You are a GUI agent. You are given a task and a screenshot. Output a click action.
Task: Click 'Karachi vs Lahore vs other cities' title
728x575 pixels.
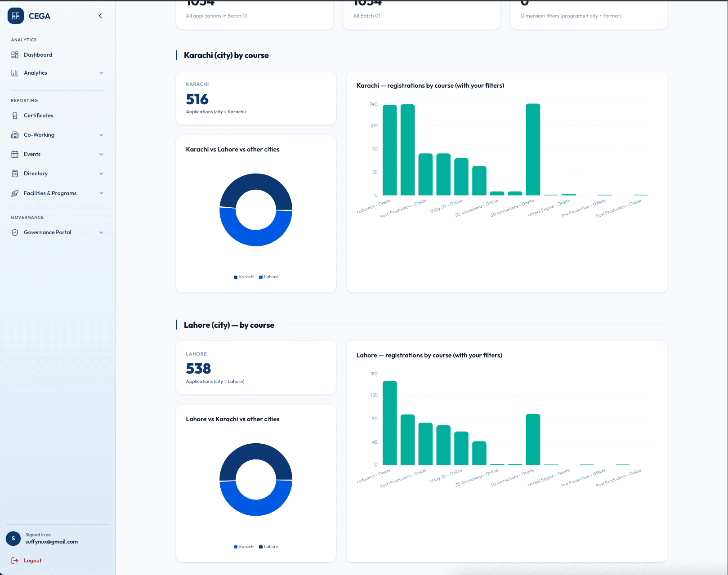[x=232, y=149]
